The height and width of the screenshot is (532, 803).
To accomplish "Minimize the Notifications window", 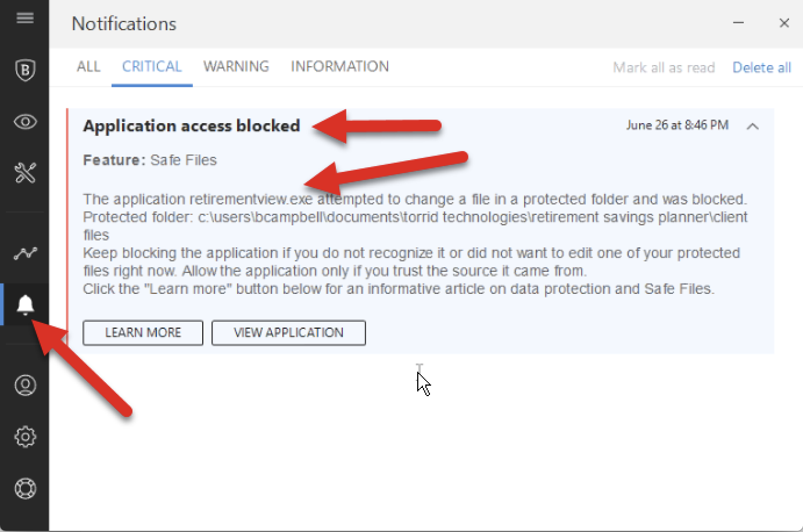I will tap(739, 23).
